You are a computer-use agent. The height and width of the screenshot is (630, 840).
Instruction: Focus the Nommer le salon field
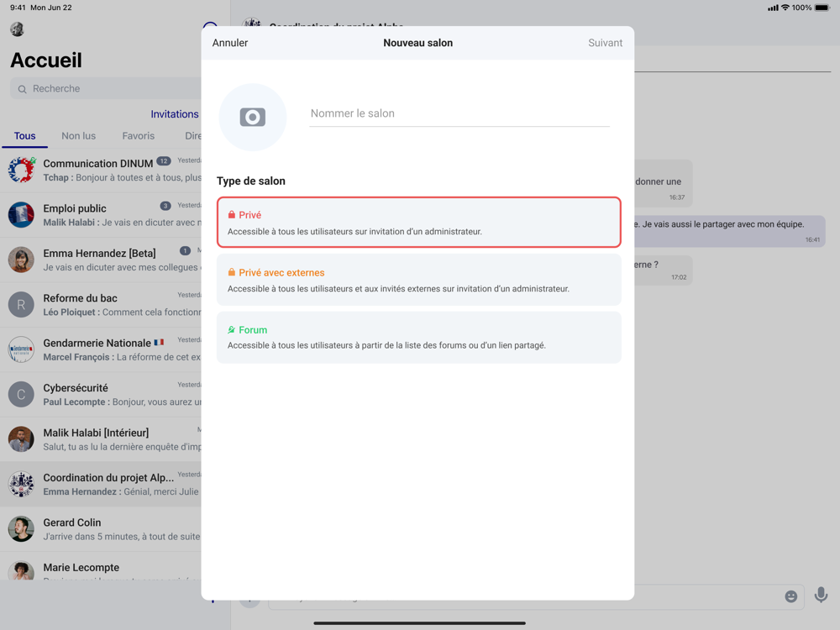pos(459,113)
